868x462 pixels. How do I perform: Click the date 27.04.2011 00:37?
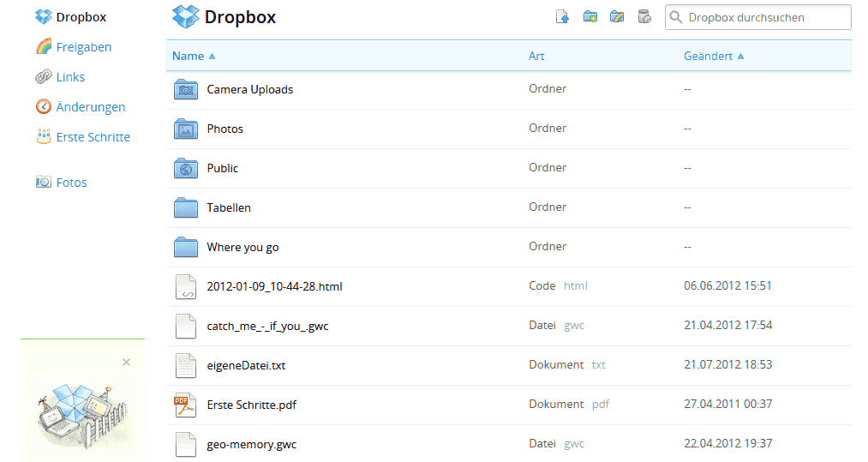coord(727,404)
